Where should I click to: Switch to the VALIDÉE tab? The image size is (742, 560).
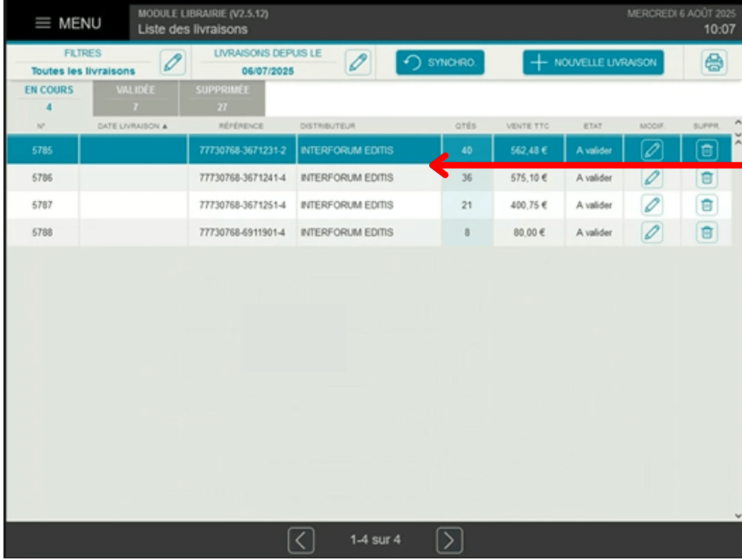click(x=136, y=99)
